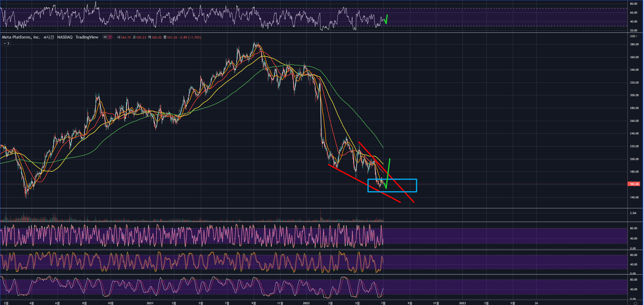
Task: Click the 380.00 label on price scale
Action: 634,44
